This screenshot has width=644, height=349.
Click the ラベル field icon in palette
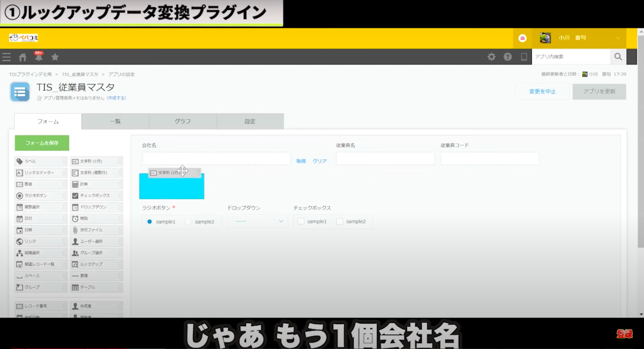[x=20, y=161]
